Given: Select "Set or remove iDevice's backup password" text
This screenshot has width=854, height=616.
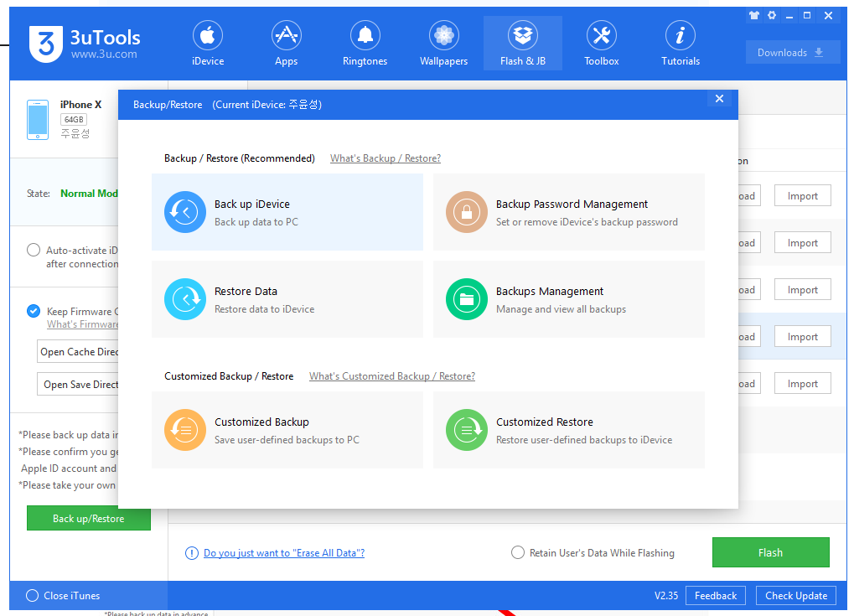Looking at the screenshot, I should pyautogui.click(x=587, y=222).
